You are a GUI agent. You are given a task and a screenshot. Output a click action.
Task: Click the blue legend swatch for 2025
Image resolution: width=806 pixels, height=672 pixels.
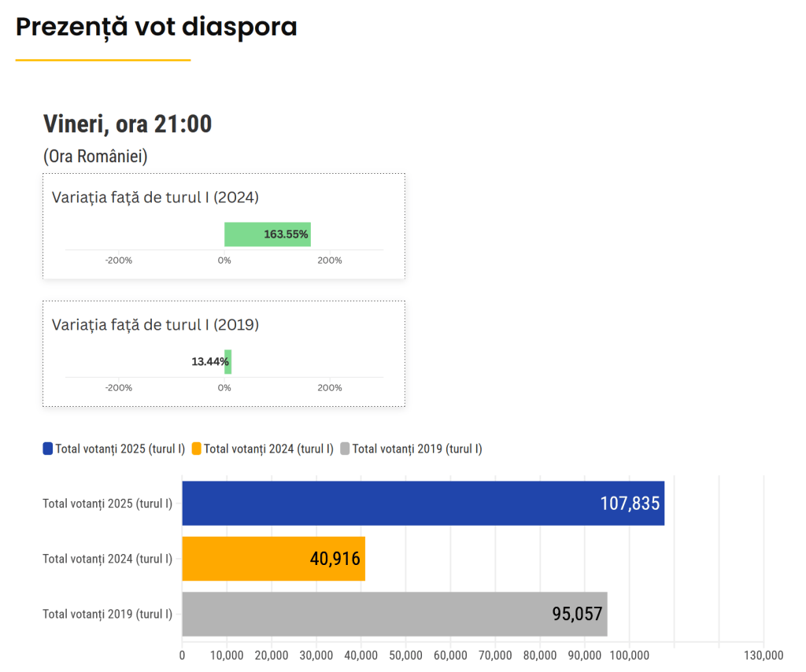tap(48, 449)
